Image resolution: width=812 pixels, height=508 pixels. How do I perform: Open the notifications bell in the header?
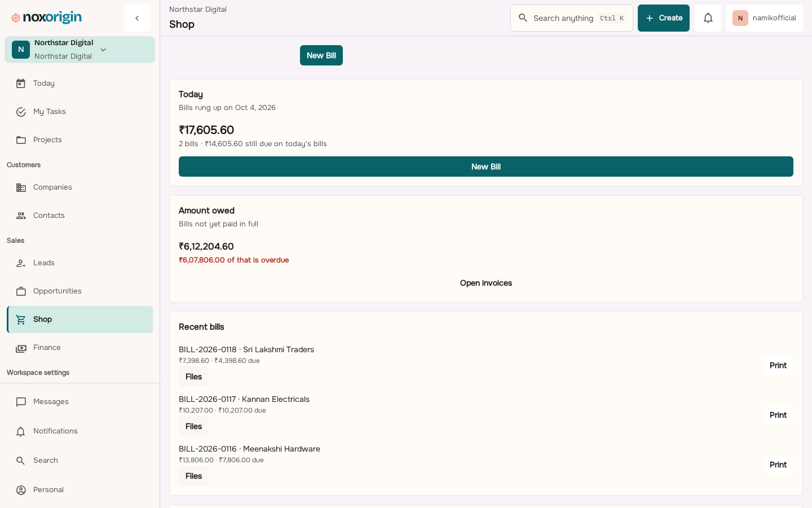(708, 18)
